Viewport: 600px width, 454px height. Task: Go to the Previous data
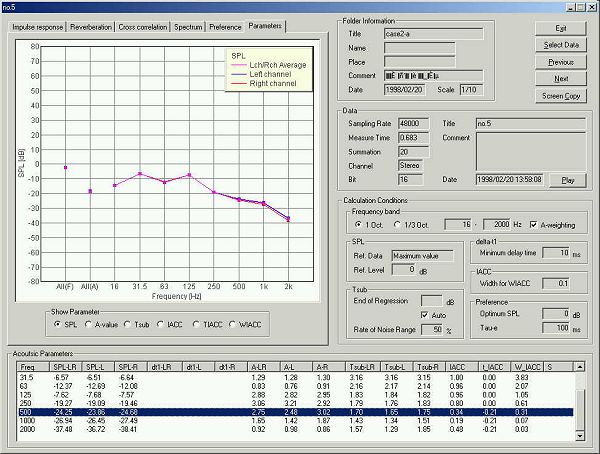click(x=561, y=62)
